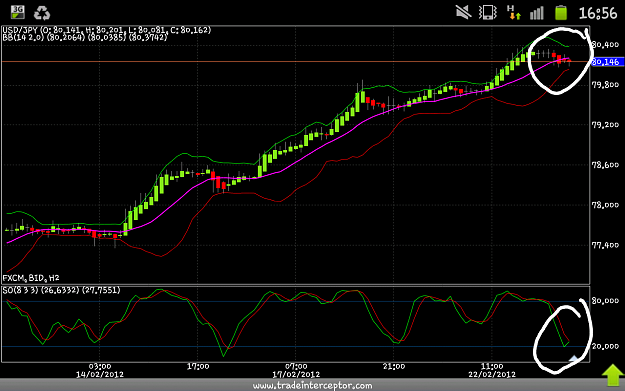Click the 79.200 price axis label

click(x=605, y=125)
